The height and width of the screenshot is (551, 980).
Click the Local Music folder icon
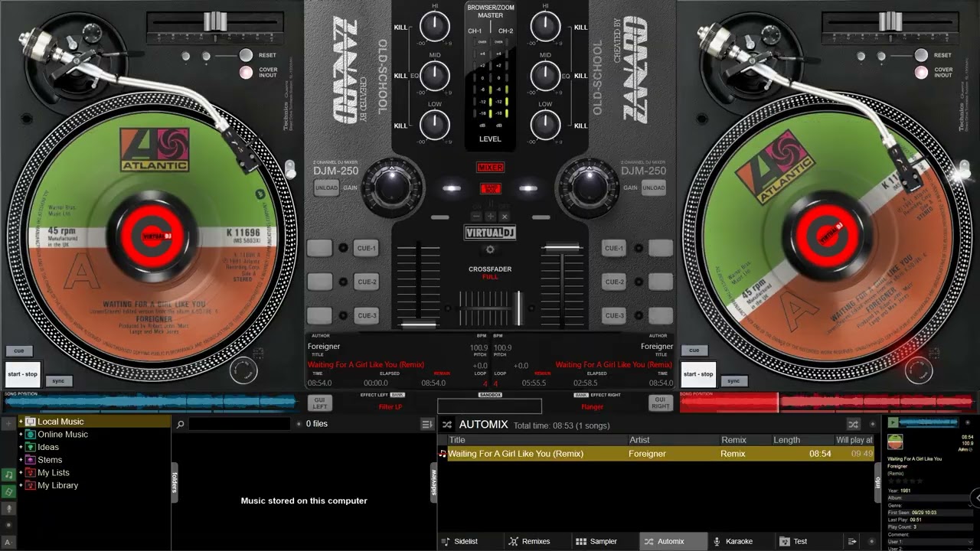point(31,422)
